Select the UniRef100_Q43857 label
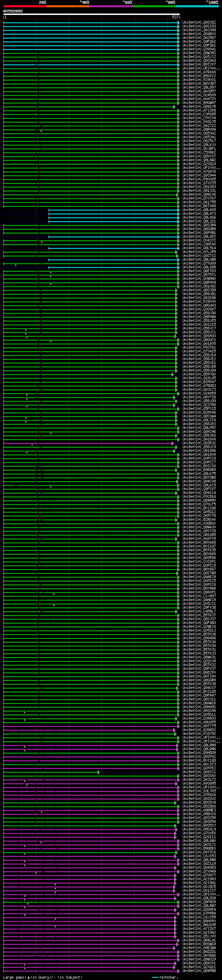The height and width of the screenshot is (980, 222). tap(199, 91)
